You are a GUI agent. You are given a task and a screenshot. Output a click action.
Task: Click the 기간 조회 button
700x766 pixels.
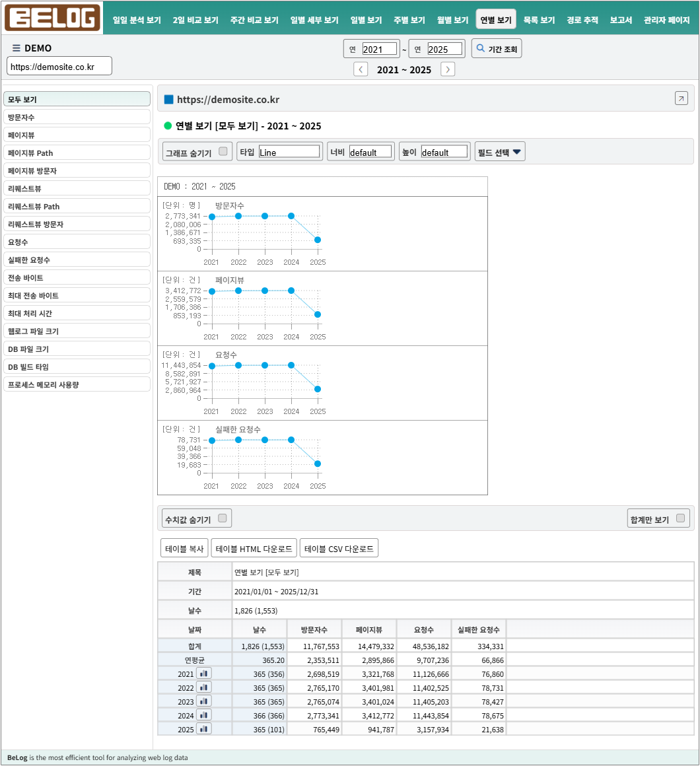[x=497, y=48]
